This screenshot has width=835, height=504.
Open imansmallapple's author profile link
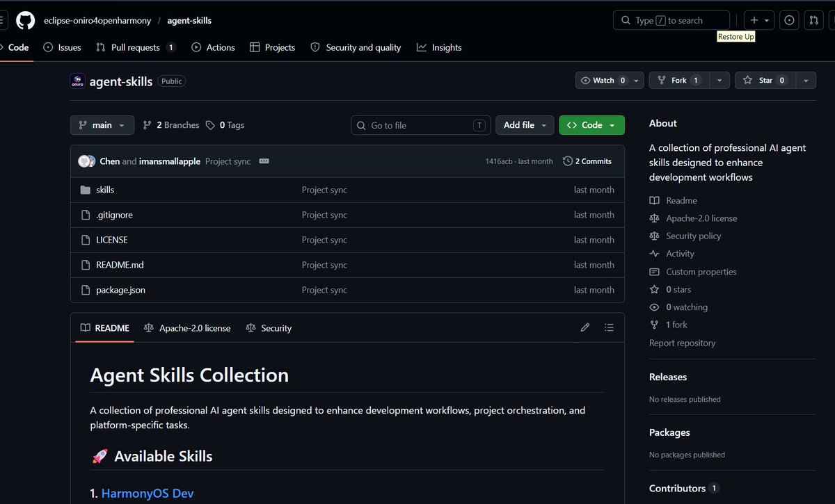pos(170,161)
